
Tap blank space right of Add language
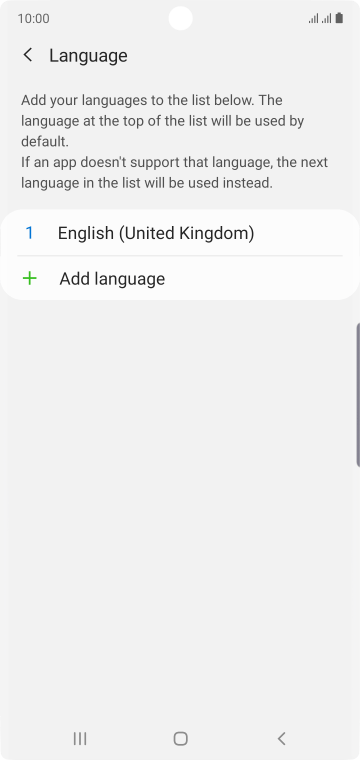(x=262, y=279)
